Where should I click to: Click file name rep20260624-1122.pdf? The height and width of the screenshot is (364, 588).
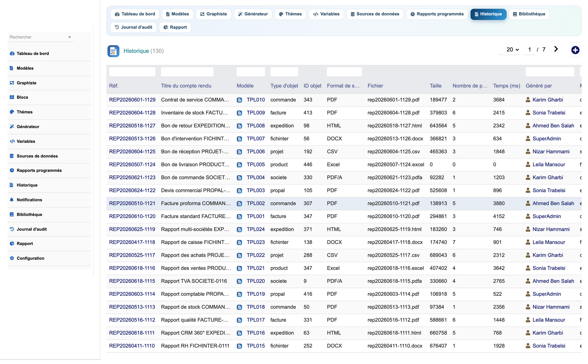pos(393,191)
